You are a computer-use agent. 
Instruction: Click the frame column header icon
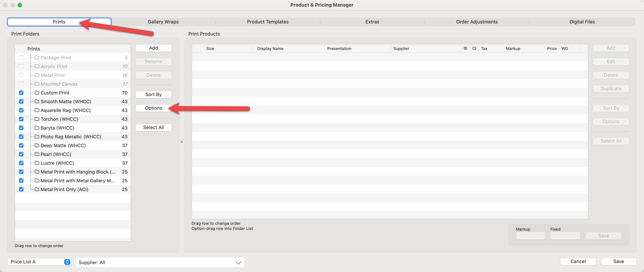(x=474, y=48)
